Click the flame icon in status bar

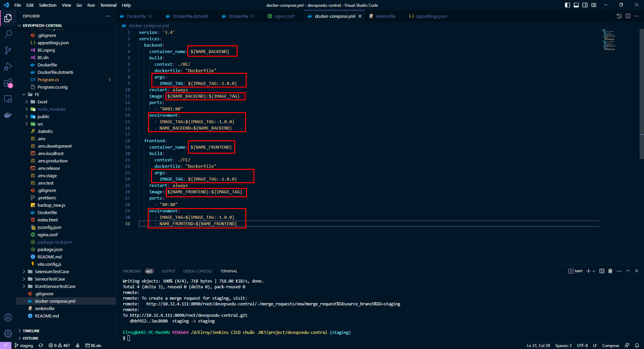click(x=78, y=345)
